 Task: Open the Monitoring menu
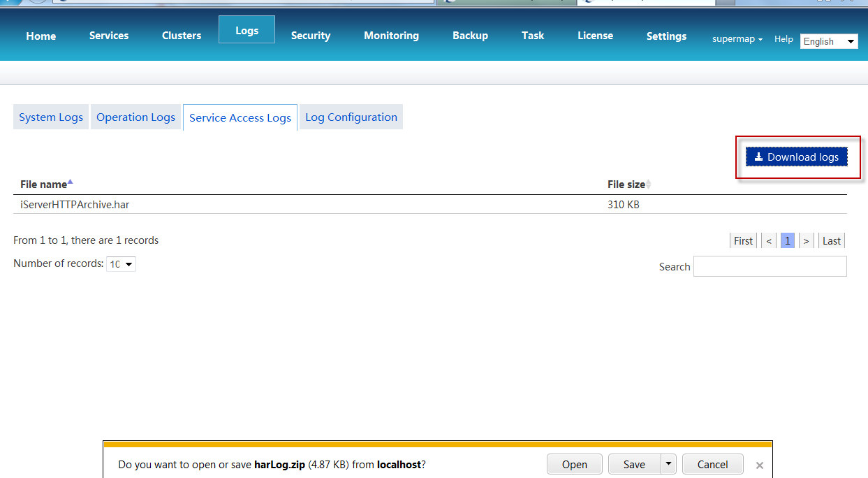[391, 36]
